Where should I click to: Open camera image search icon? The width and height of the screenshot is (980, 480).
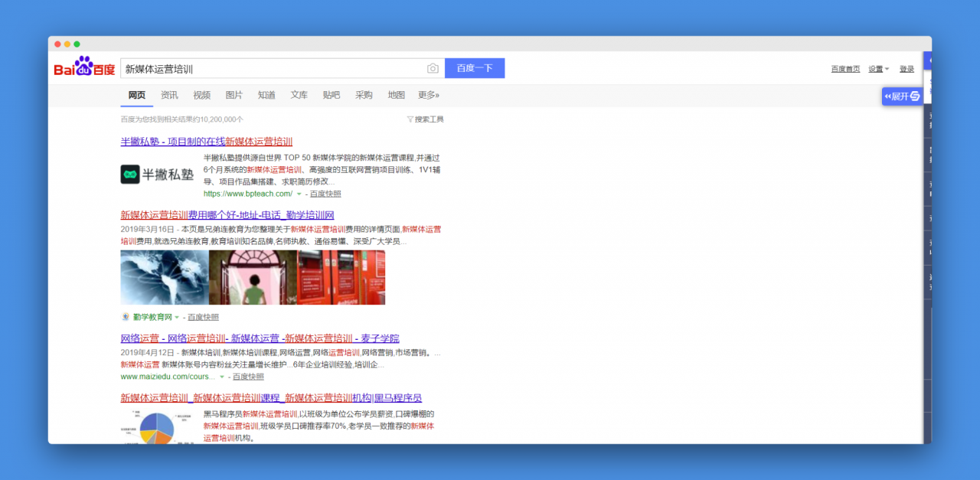point(433,68)
